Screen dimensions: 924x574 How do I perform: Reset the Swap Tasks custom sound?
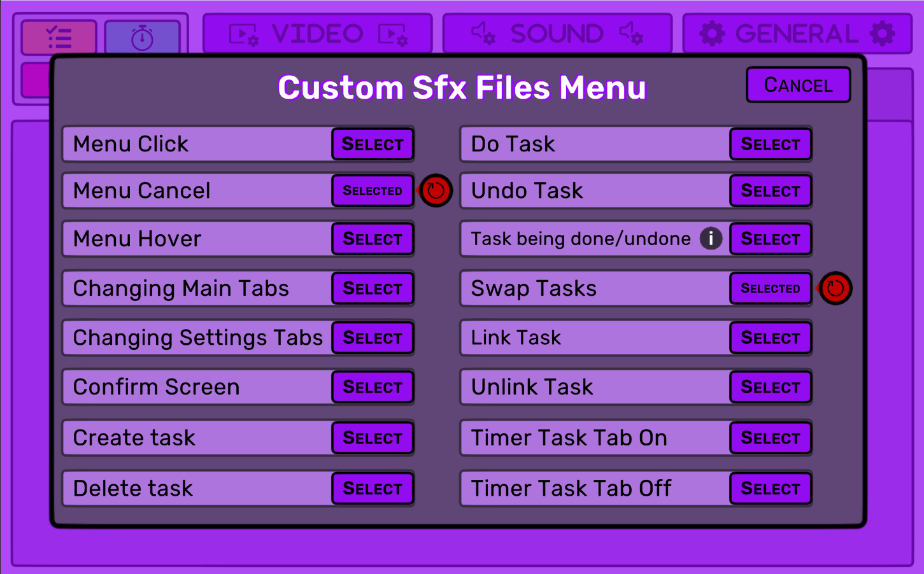pyautogui.click(x=835, y=288)
